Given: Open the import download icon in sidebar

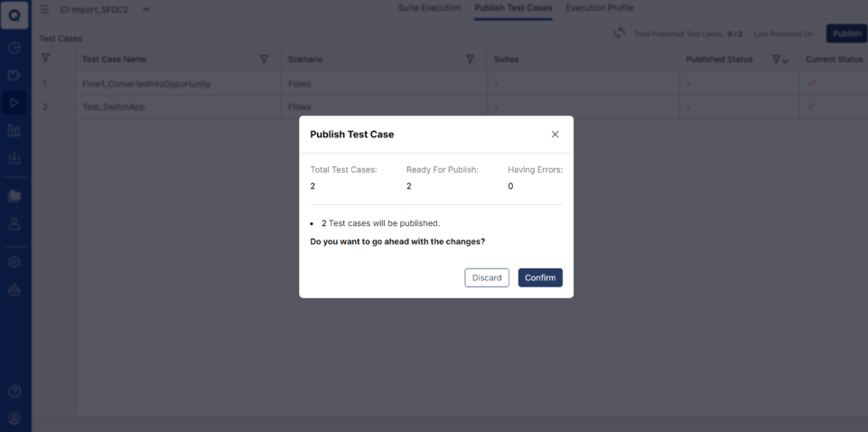Looking at the screenshot, I should click(x=14, y=159).
